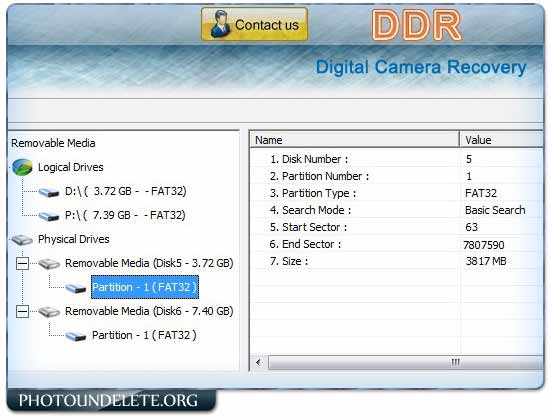The width and height of the screenshot is (550, 420).
Task: Click the Disk6 removable media icon
Action: pos(49,312)
